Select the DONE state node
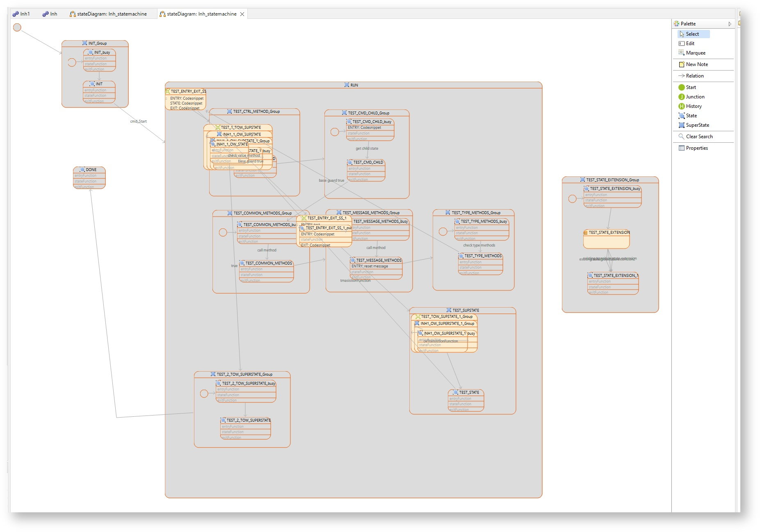The width and height of the screenshot is (760, 532). [89, 170]
